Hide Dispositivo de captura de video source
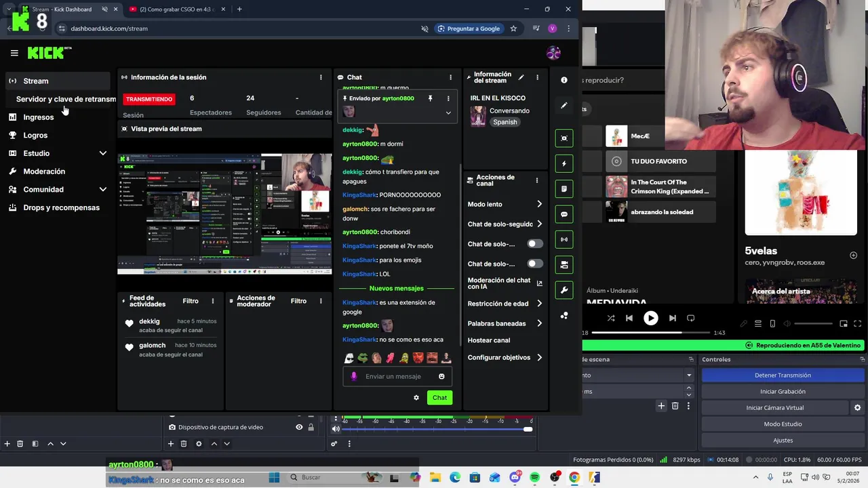This screenshot has height=488, width=868. (x=299, y=427)
